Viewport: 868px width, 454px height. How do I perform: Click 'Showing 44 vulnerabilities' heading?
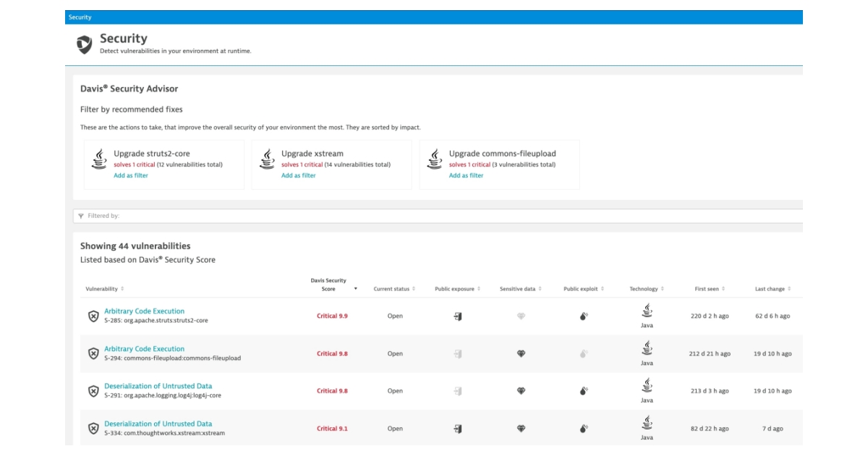pyautogui.click(x=135, y=246)
